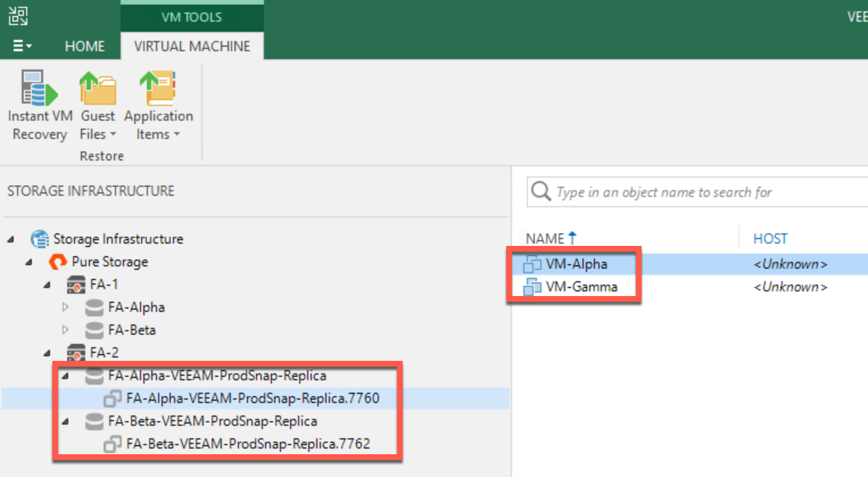Expand the FA-Alpha volume node
This screenshot has height=477, width=868.
[x=65, y=307]
